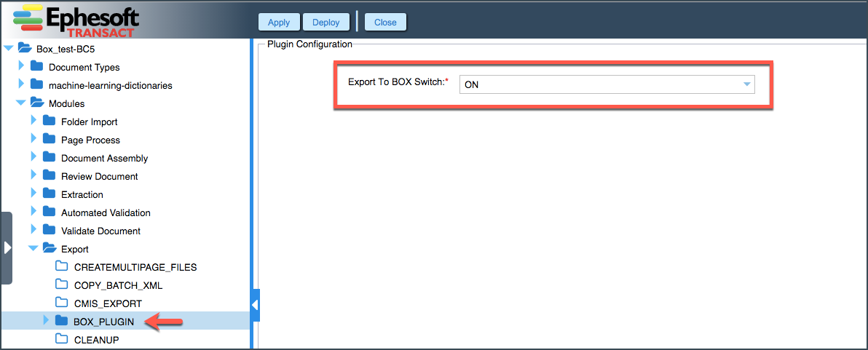Image resolution: width=868 pixels, height=350 pixels.
Task: Select Page Process module label
Action: (90, 140)
